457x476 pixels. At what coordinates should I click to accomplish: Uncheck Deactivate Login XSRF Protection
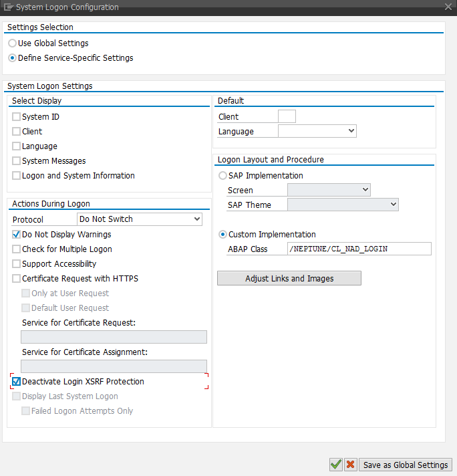point(17,382)
